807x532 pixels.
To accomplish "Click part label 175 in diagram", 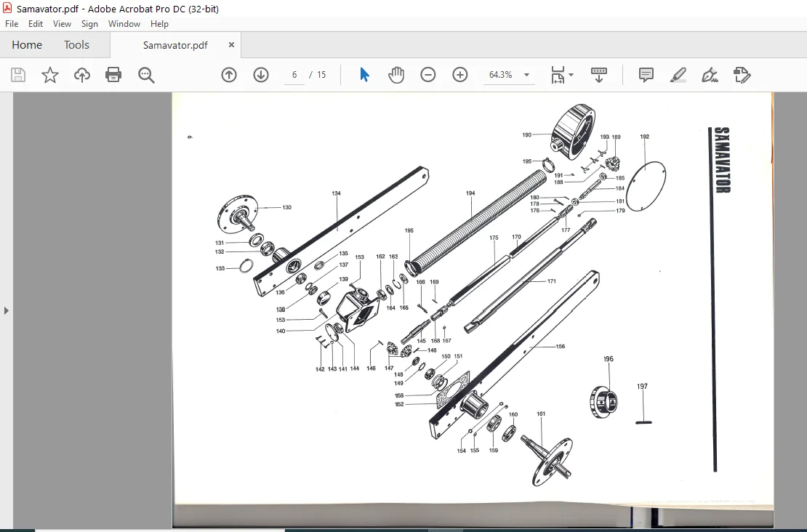I will click(x=494, y=238).
